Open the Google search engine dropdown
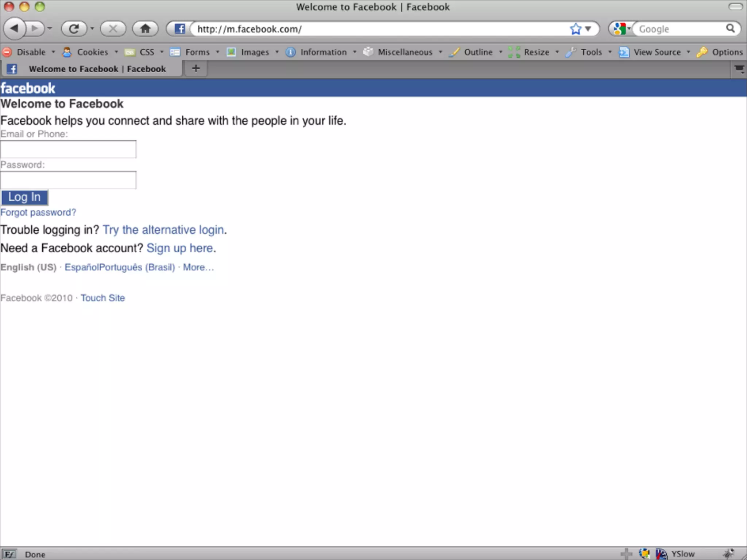 click(x=621, y=29)
